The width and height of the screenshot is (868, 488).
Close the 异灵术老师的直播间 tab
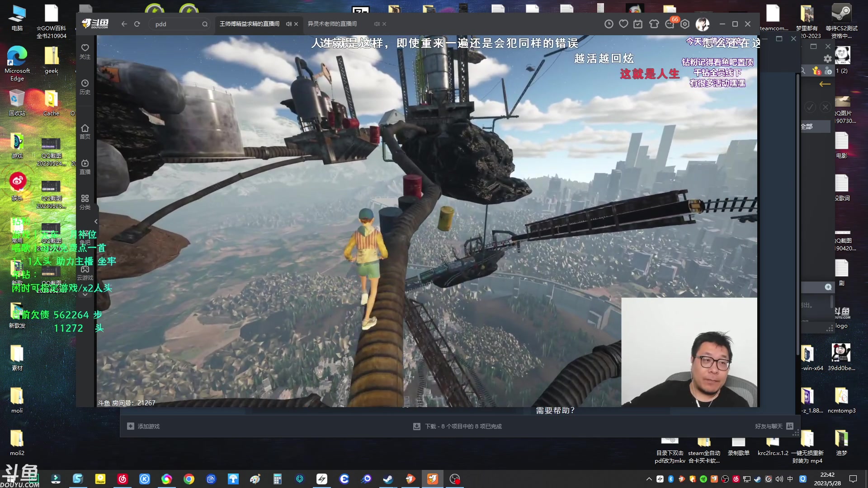[384, 24]
